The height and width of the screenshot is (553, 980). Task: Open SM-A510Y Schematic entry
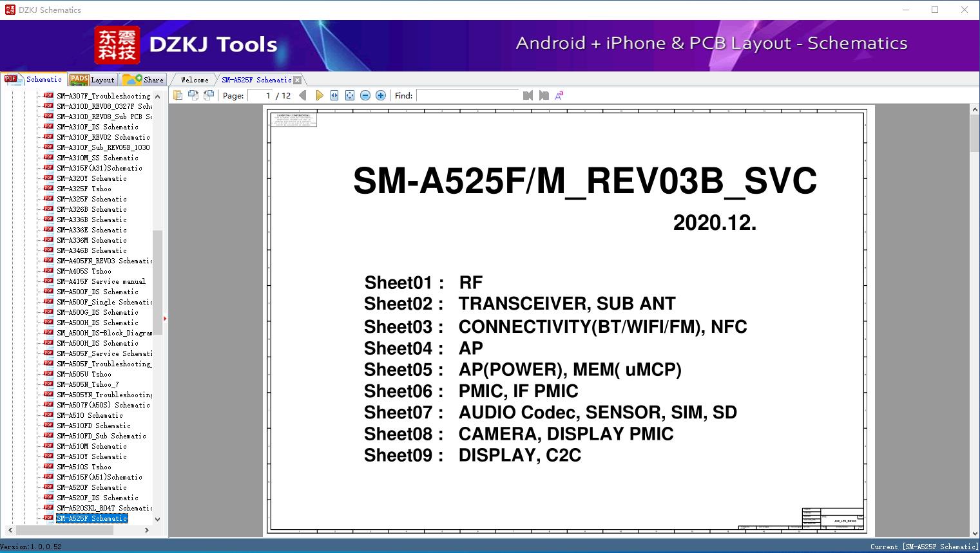pyautogui.click(x=91, y=456)
